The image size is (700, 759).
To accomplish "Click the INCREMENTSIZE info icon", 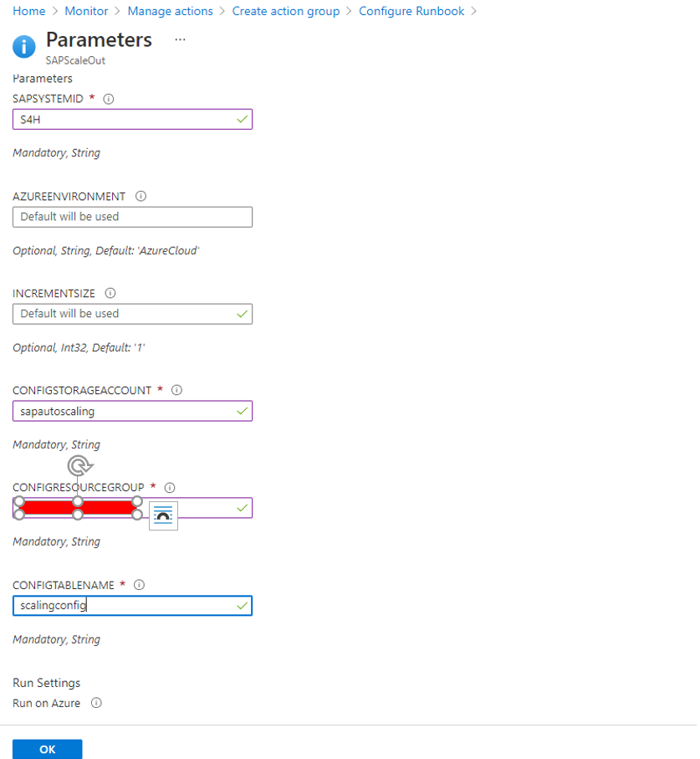I will click(x=110, y=294).
